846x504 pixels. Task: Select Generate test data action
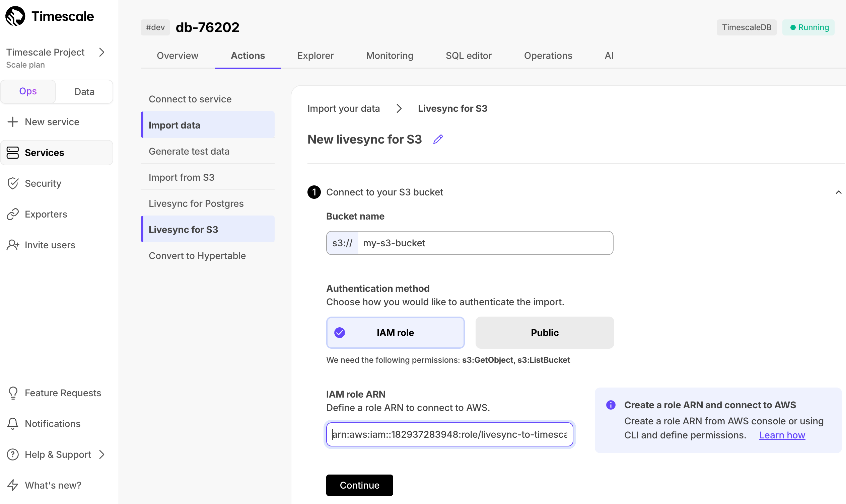pyautogui.click(x=208, y=151)
